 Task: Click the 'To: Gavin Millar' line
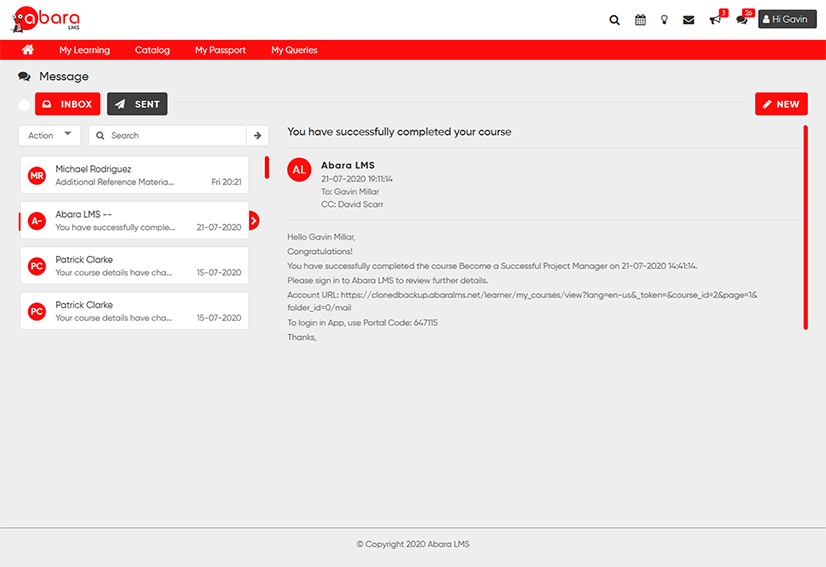point(350,192)
